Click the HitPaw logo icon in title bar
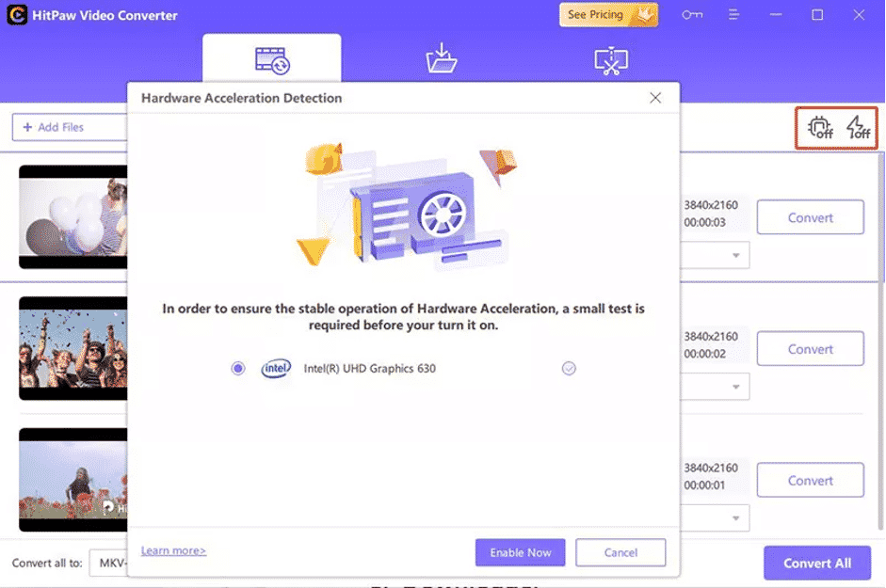This screenshot has width=886, height=588. pyautogui.click(x=17, y=15)
